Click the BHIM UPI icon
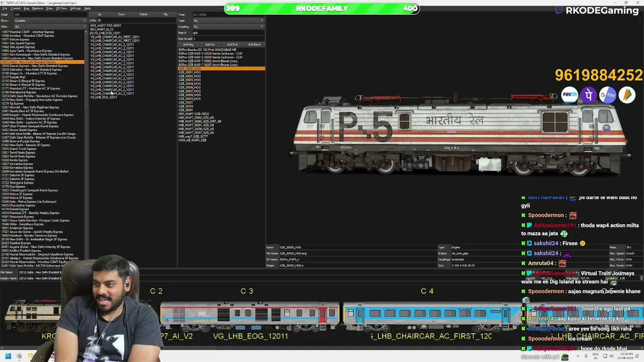The image size is (644, 362). (627, 95)
